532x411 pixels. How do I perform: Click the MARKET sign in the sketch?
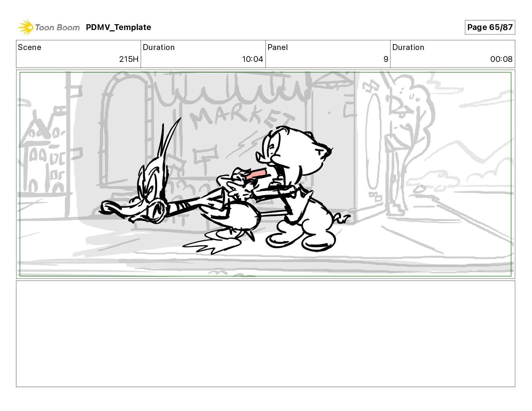click(242, 116)
